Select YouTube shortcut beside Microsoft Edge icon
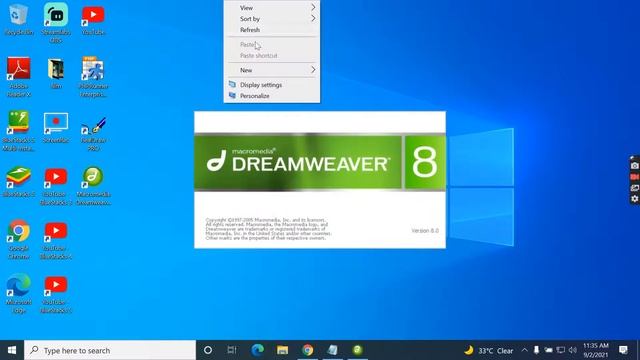The width and height of the screenshot is (640, 360). pos(56,293)
